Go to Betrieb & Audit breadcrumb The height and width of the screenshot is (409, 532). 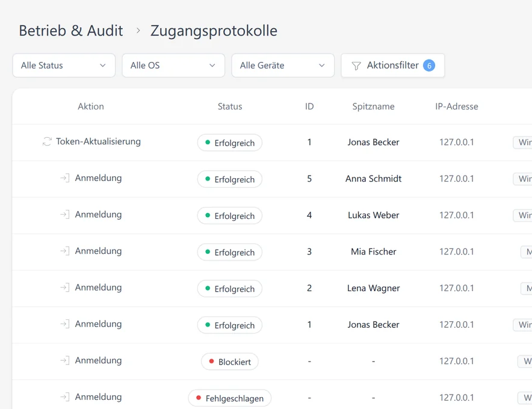[x=71, y=31]
